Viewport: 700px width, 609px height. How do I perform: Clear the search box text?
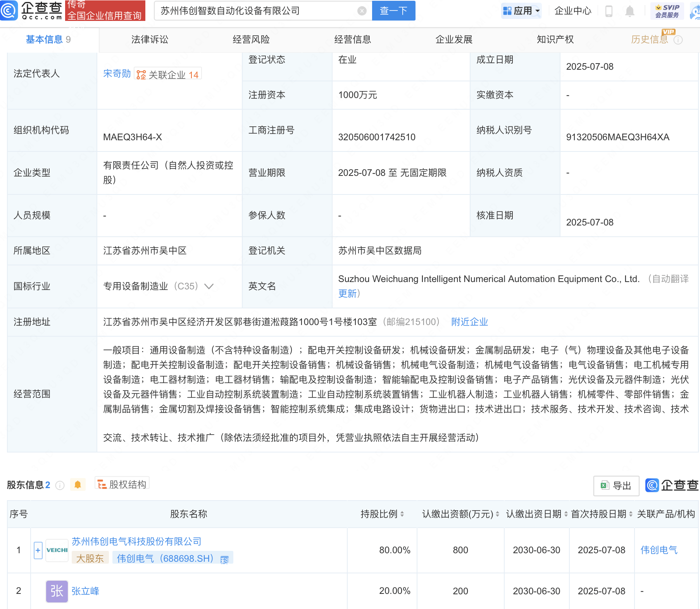tap(362, 11)
